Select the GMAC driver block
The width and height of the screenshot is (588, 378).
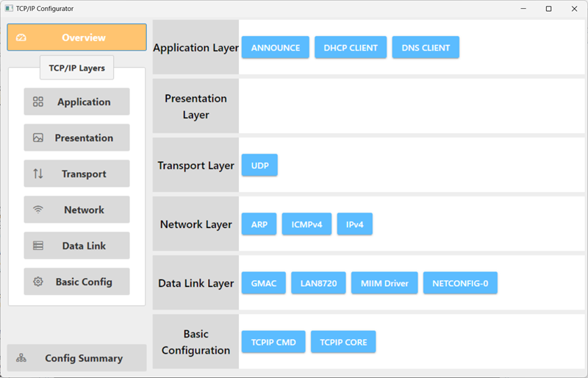click(264, 283)
